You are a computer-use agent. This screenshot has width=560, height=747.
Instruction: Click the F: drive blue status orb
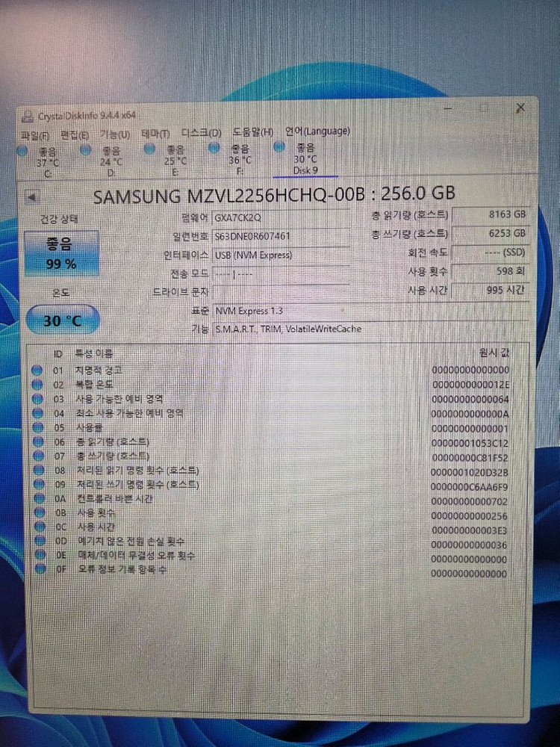214,148
